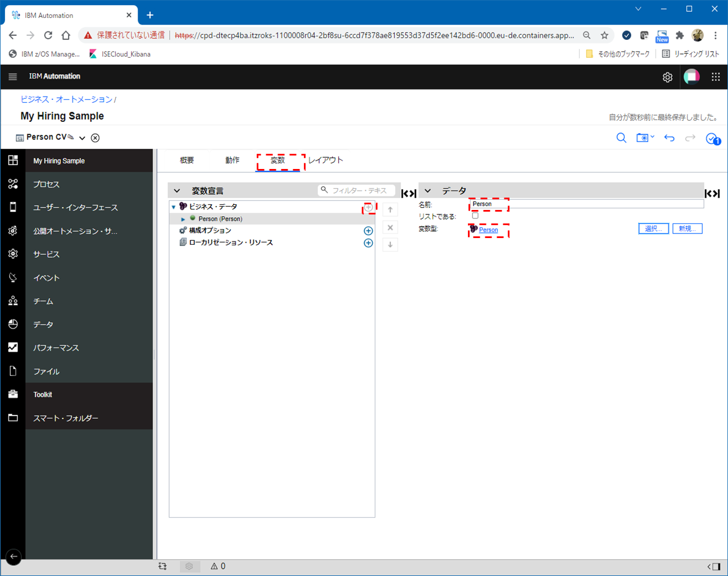Screen dimensions: 728x576
Task: Open the Person CV dropdown arrow
Action: tap(82, 138)
